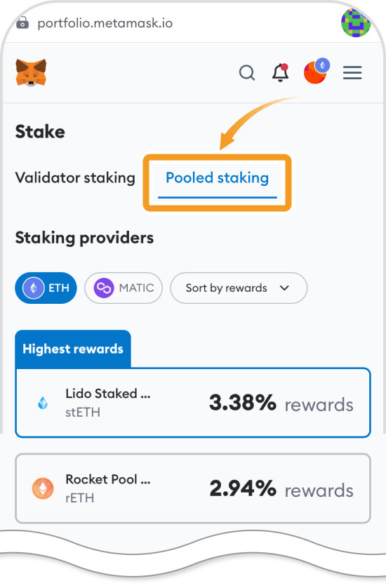Open the hamburger menu

(x=352, y=73)
